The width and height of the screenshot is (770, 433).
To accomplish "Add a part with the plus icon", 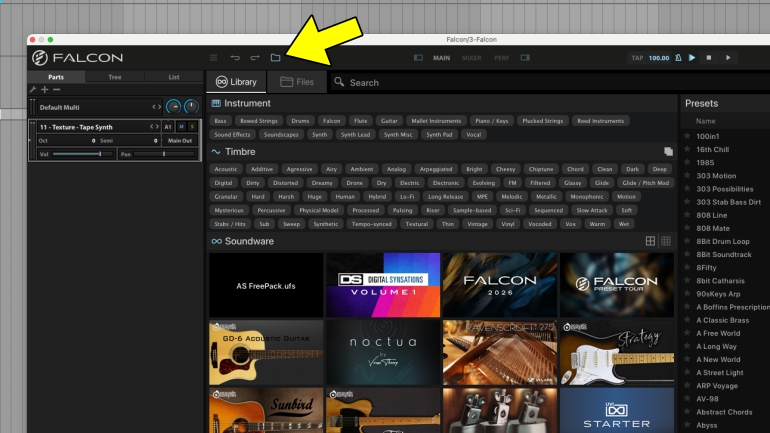I will point(45,89).
